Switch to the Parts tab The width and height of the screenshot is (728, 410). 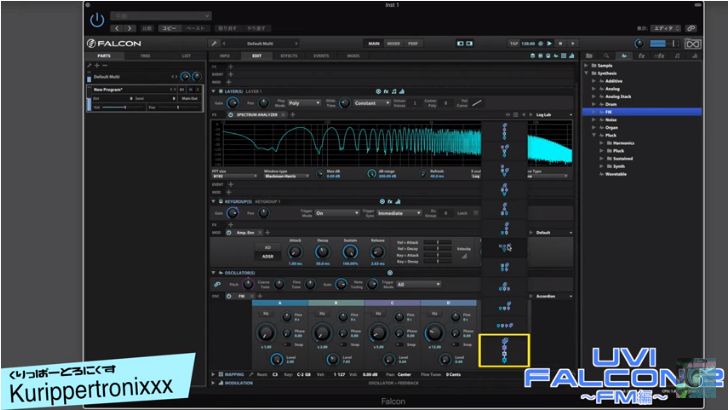(x=104, y=56)
